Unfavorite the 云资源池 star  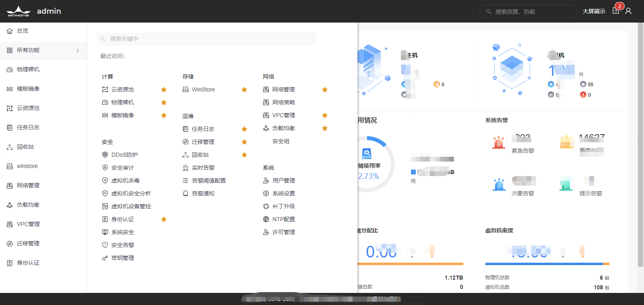[164, 89]
